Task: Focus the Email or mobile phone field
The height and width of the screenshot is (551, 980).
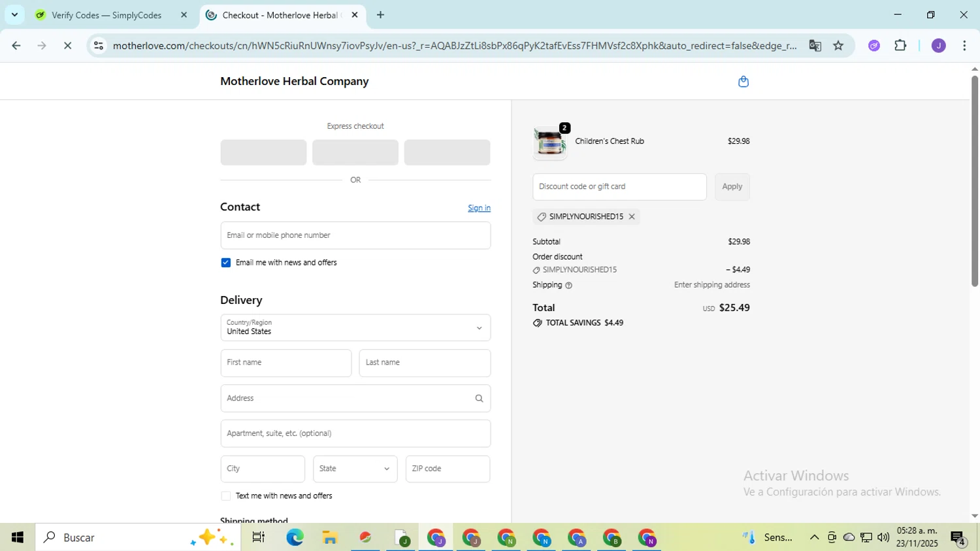Action: (355, 235)
